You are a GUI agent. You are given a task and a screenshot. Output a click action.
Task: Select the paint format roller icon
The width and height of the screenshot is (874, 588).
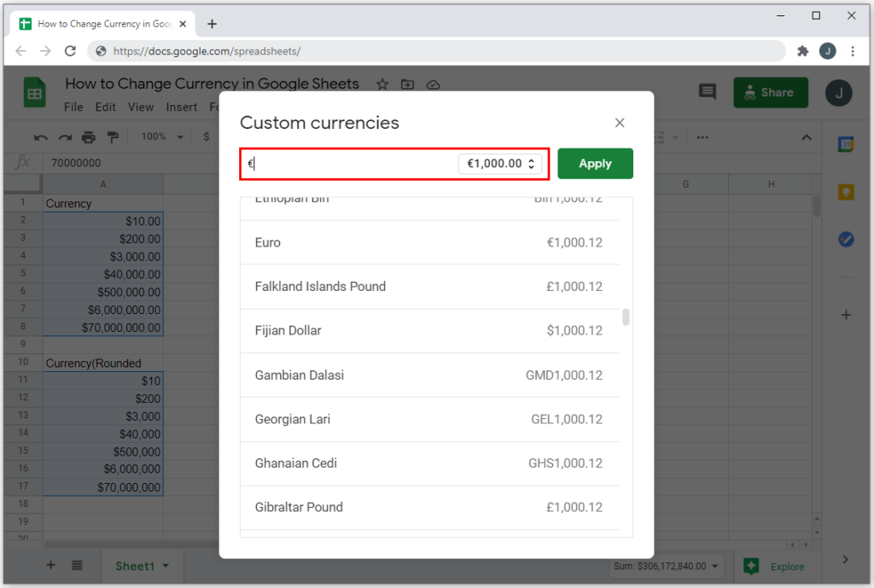(x=113, y=137)
